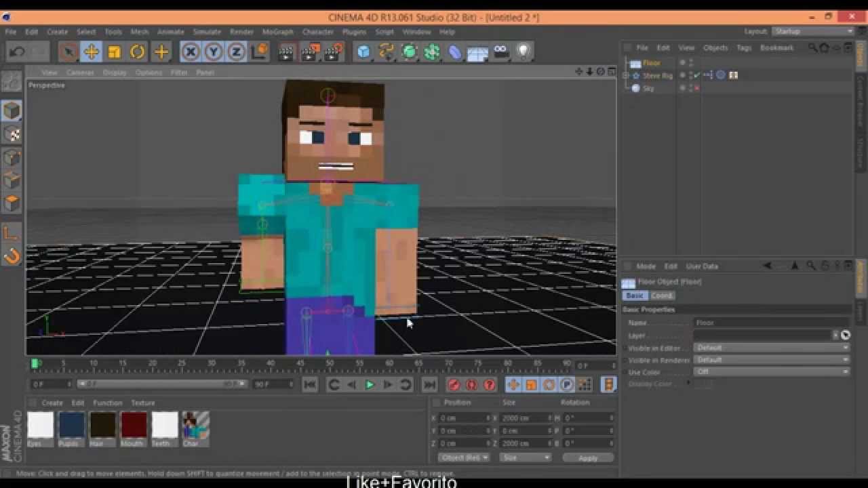Switch to the Coord attributes tab
The image size is (868, 488).
tap(662, 296)
